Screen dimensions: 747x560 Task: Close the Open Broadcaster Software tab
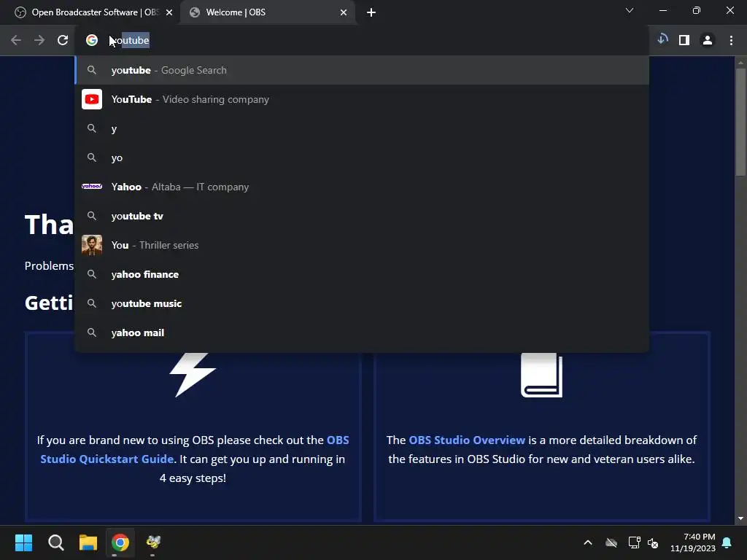click(169, 12)
